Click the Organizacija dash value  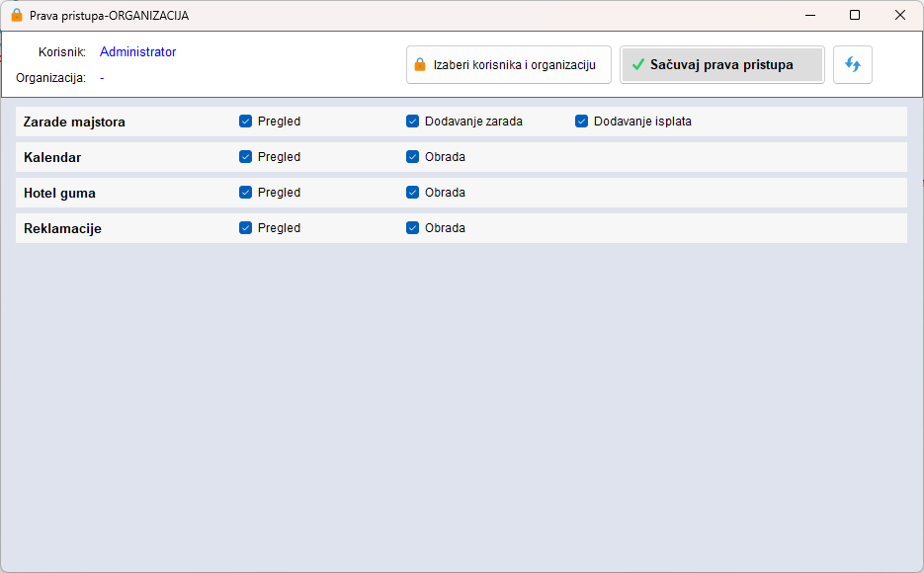(x=102, y=78)
